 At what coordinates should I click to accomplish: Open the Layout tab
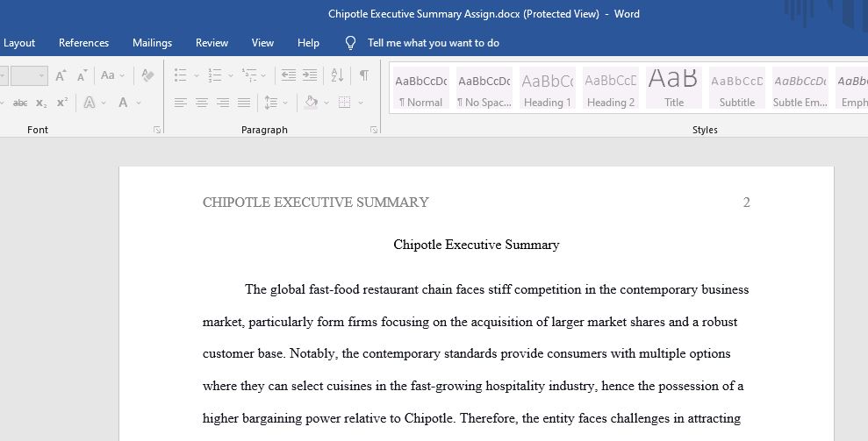coord(19,43)
